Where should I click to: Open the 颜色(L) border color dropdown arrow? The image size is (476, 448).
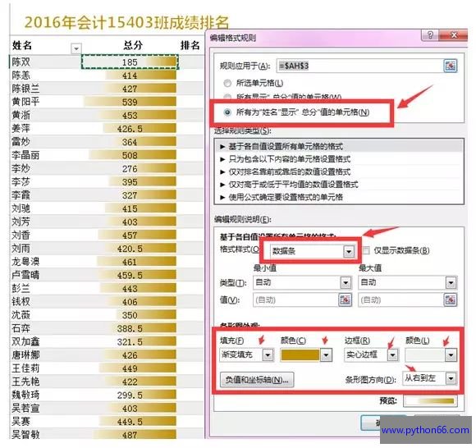451,354
